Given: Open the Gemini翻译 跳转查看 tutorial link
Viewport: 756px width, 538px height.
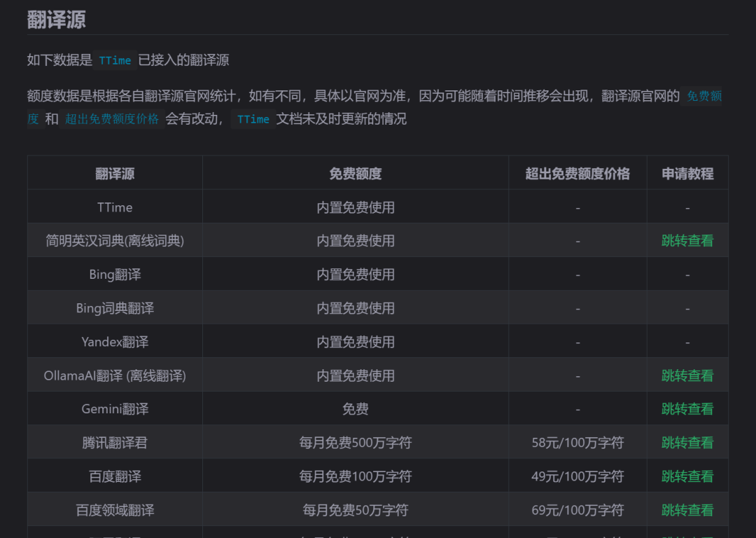Looking at the screenshot, I should click(687, 408).
